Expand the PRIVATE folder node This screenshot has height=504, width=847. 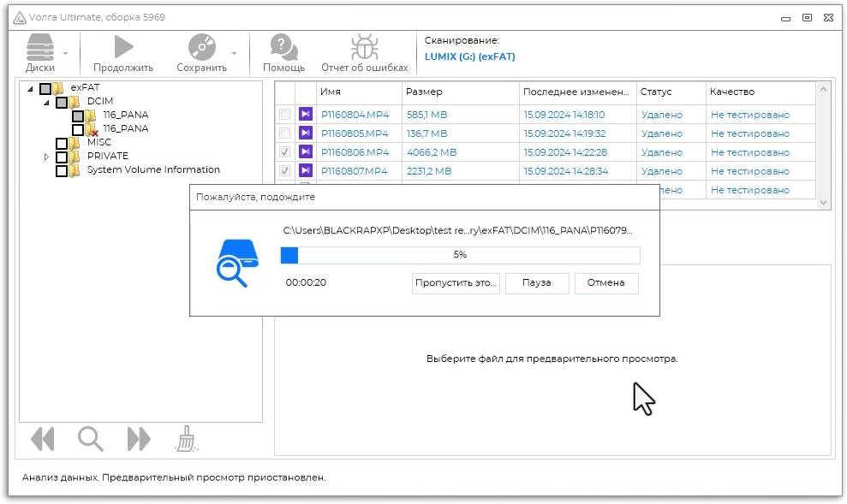(x=46, y=157)
